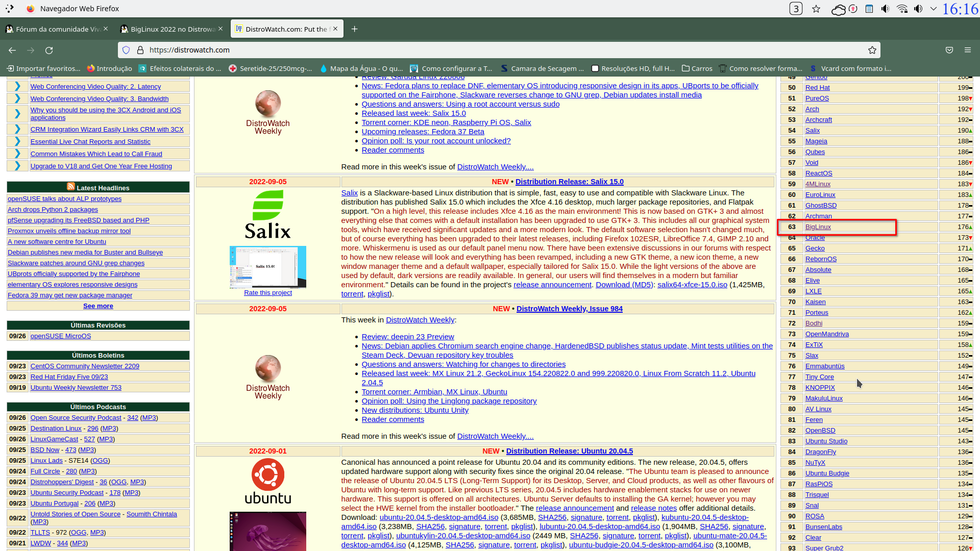Viewport: 980px width, 551px height.
Task: Open the clipboard tray icon
Action: [x=869, y=9]
